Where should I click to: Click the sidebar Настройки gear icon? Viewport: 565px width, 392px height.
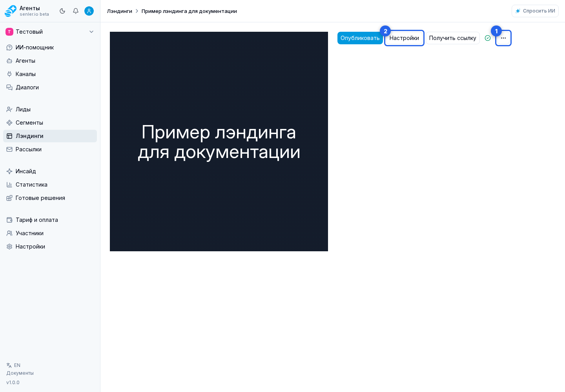9,247
